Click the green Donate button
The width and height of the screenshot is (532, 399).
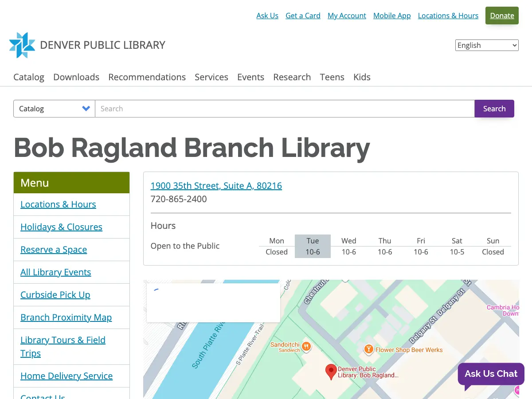coord(502,16)
